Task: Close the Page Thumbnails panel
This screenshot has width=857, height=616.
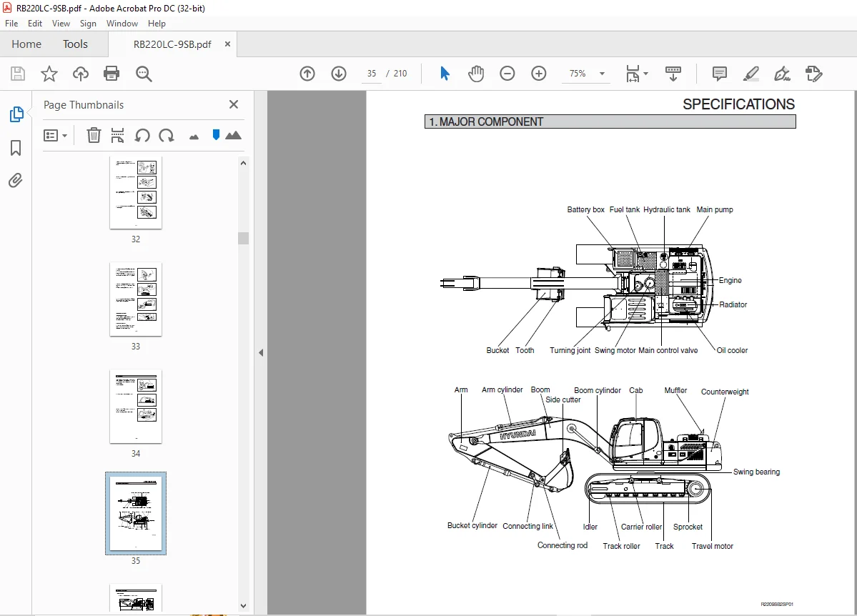Action: click(x=234, y=104)
